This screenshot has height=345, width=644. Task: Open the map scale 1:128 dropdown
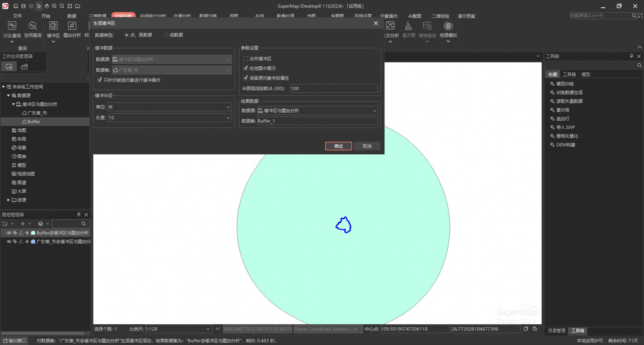[208, 329]
